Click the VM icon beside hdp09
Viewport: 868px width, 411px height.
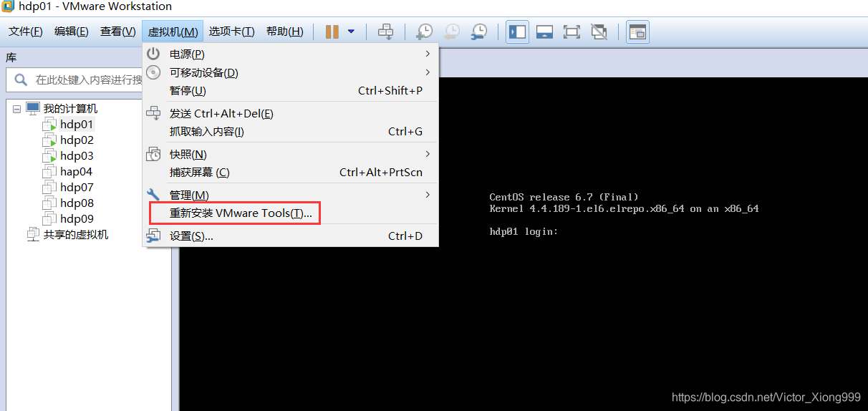click(49, 219)
